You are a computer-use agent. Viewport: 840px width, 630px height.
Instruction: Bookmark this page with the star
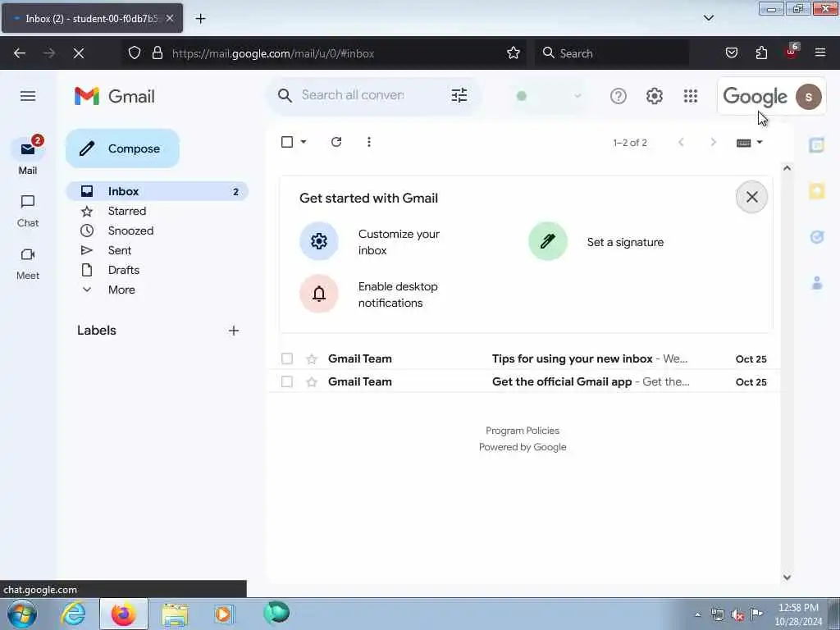coord(514,53)
